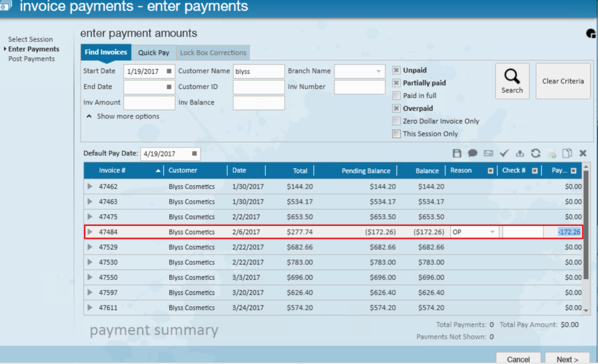Click the Pay column clear X icon
The image size is (598, 364).
[574, 171]
